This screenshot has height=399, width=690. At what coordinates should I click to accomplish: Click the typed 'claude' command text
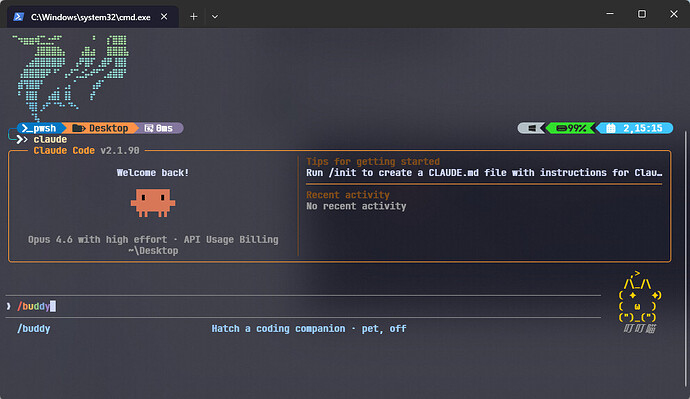click(50, 139)
